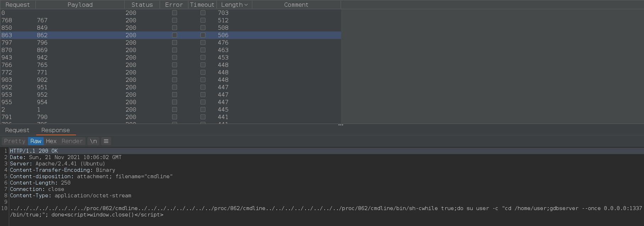Toggle the \n show non-printable characters button
This screenshot has height=226, width=644.
pyautogui.click(x=93, y=141)
